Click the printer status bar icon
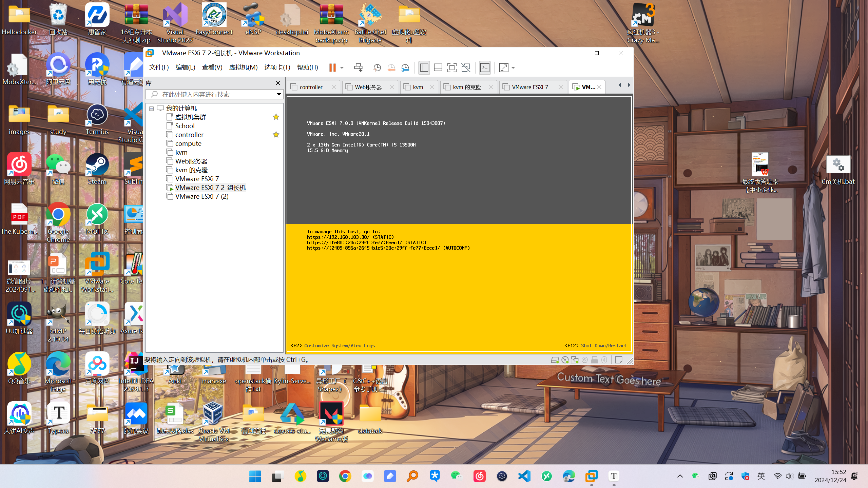 pyautogui.click(x=594, y=360)
